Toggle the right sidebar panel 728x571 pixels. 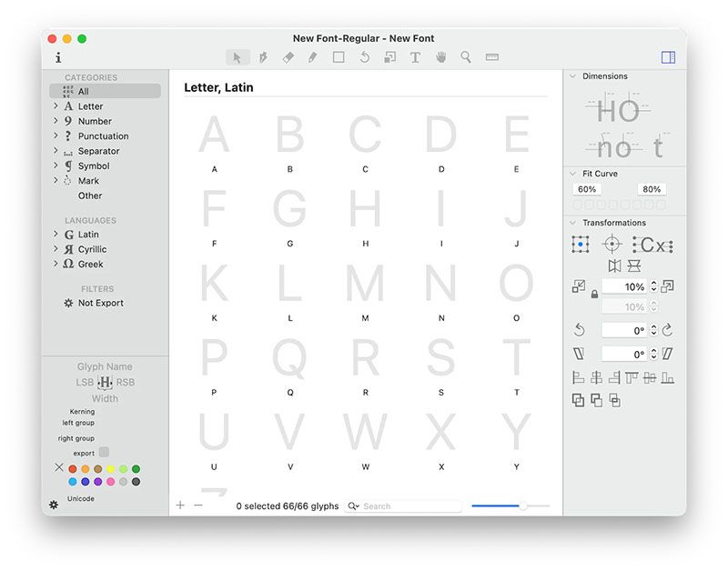coord(668,57)
